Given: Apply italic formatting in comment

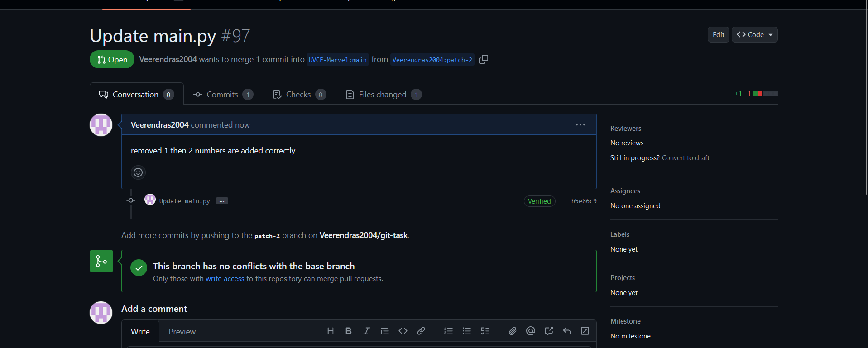Looking at the screenshot, I should pyautogui.click(x=366, y=331).
